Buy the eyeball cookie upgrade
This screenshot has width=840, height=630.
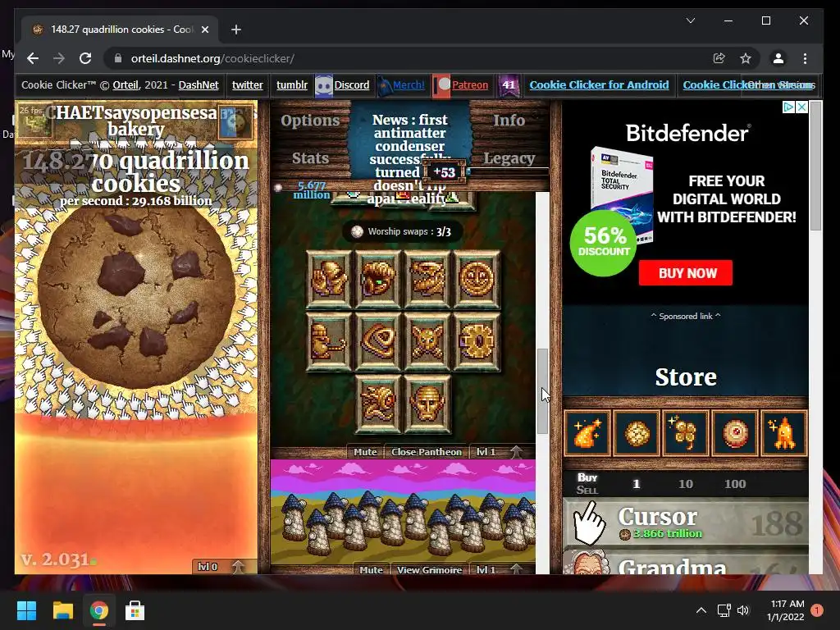click(x=735, y=433)
